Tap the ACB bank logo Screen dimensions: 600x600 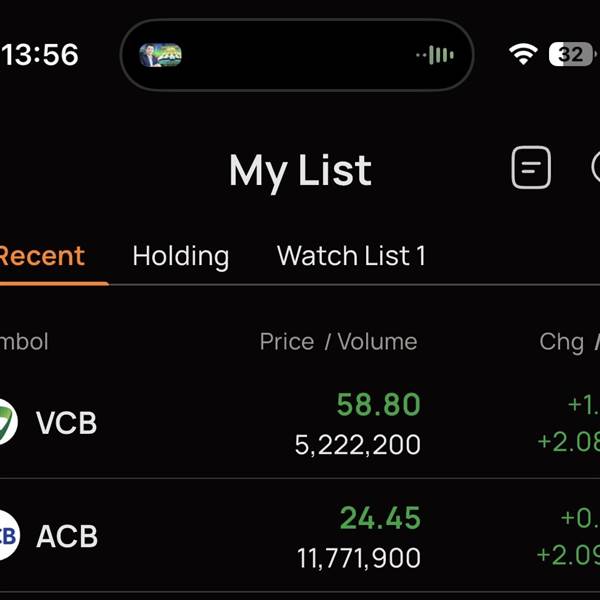(x=6, y=536)
